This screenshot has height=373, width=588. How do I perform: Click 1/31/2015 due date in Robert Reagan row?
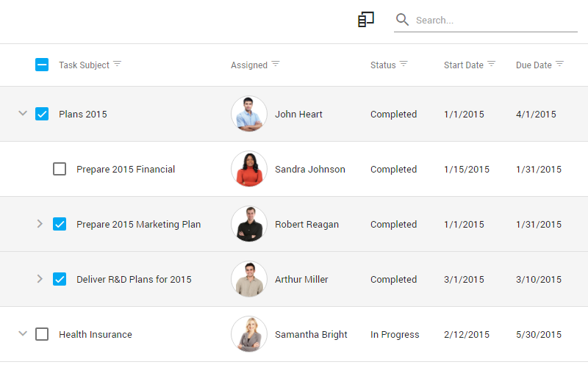pos(539,225)
